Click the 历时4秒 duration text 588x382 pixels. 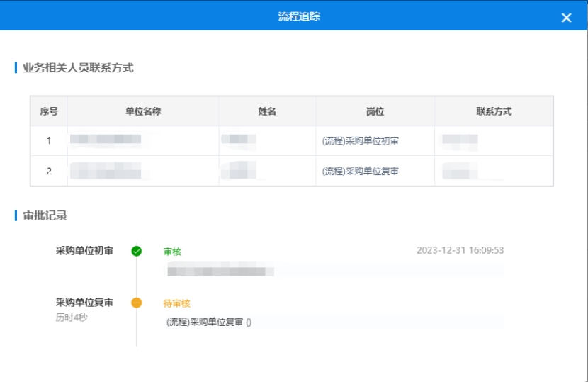click(x=72, y=317)
